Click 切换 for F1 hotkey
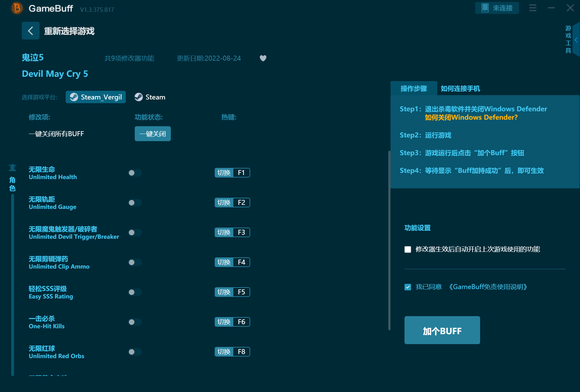This screenshot has height=392, width=580. 224,173
